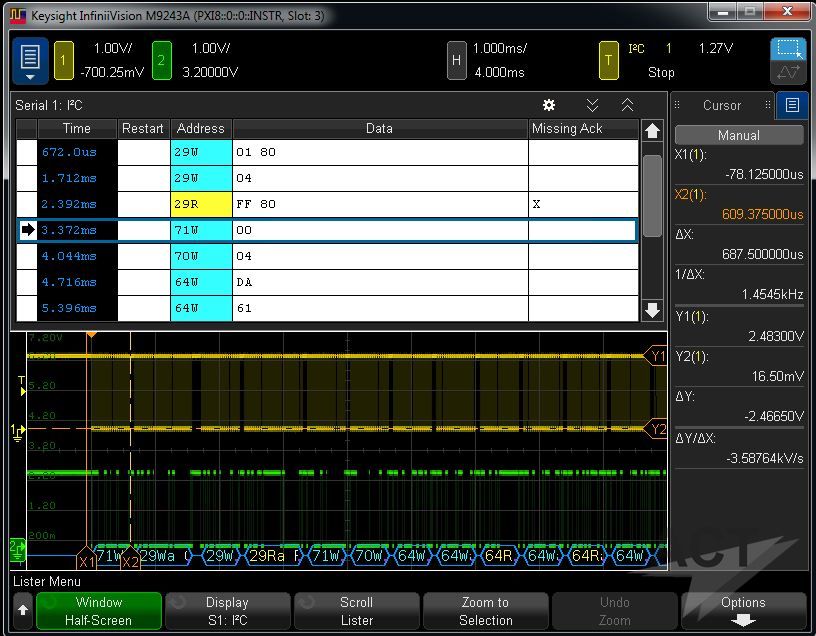The width and height of the screenshot is (816, 636).
Task: Expand lister with double up chevron
Action: (x=627, y=105)
